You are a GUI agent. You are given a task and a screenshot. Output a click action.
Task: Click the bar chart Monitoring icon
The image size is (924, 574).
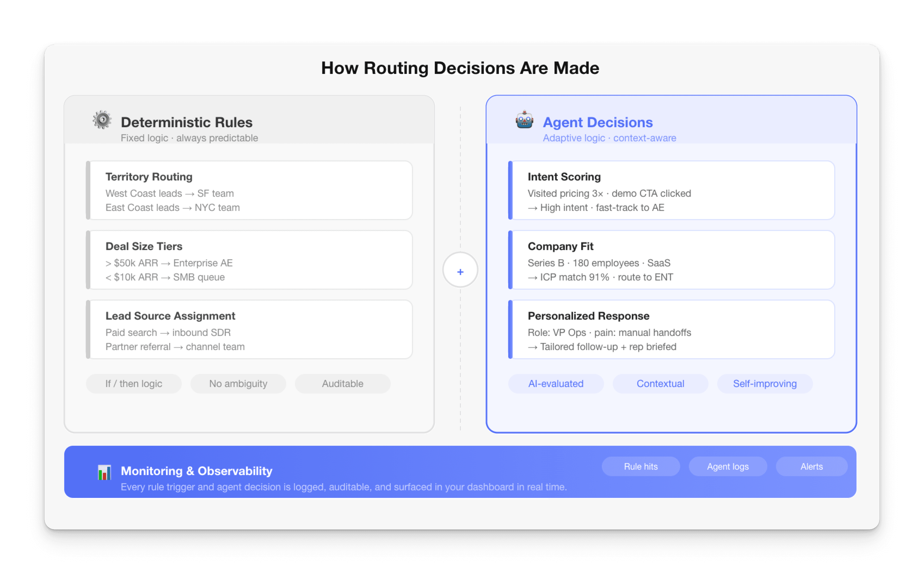pyautogui.click(x=104, y=472)
